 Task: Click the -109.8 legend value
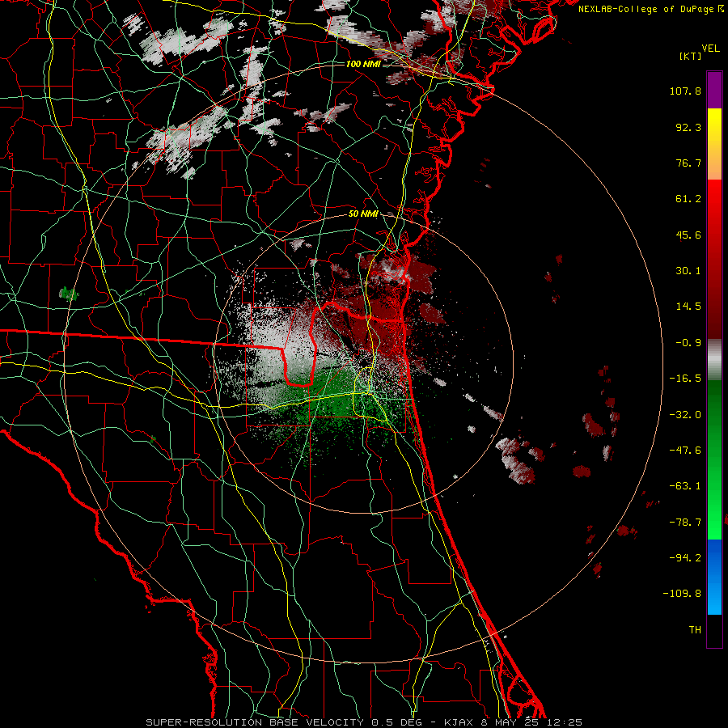(x=682, y=594)
